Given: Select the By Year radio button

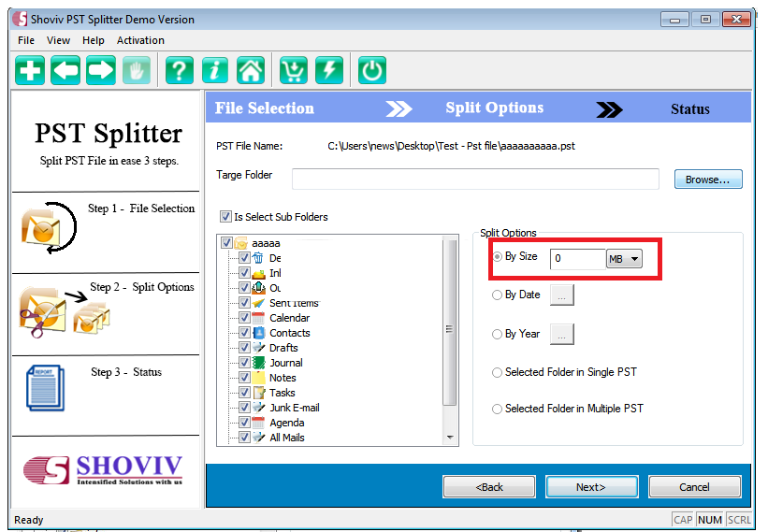Looking at the screenshot, I should click(497, 335).
